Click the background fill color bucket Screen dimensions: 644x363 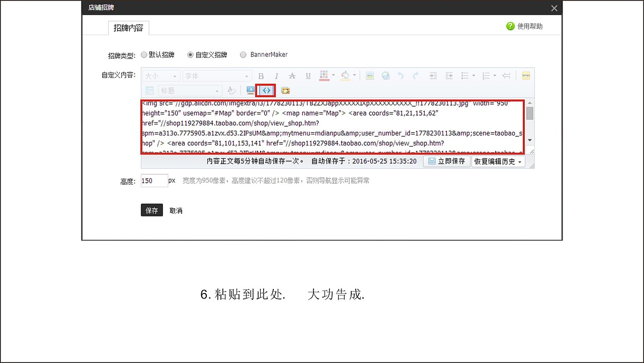point(345,76)
